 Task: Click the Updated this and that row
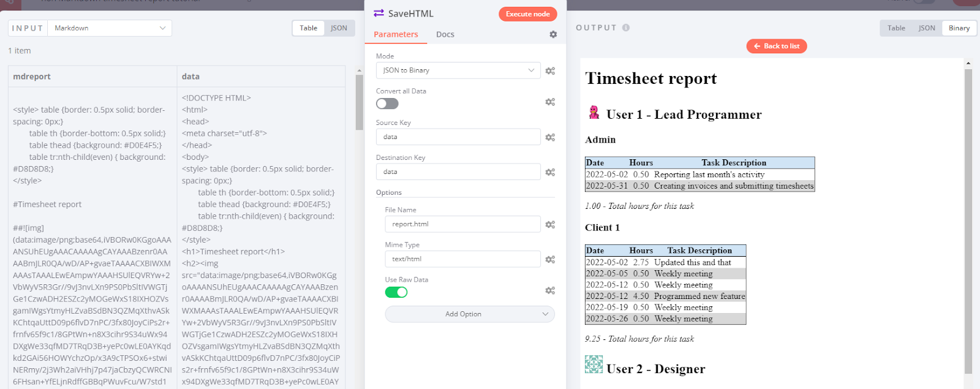(x=665, y=262)
